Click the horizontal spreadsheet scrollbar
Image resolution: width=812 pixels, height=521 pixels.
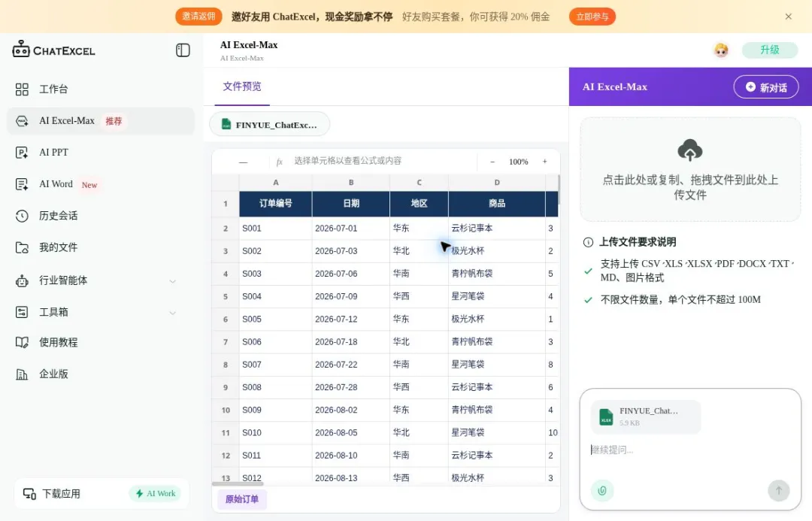tap(238, 483)
